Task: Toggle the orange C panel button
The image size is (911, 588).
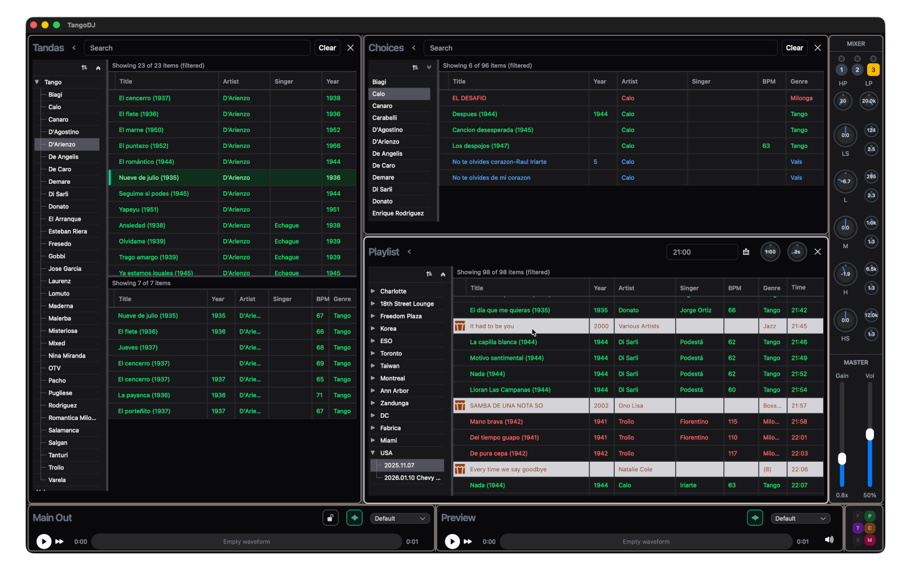Action: (870, 528)
